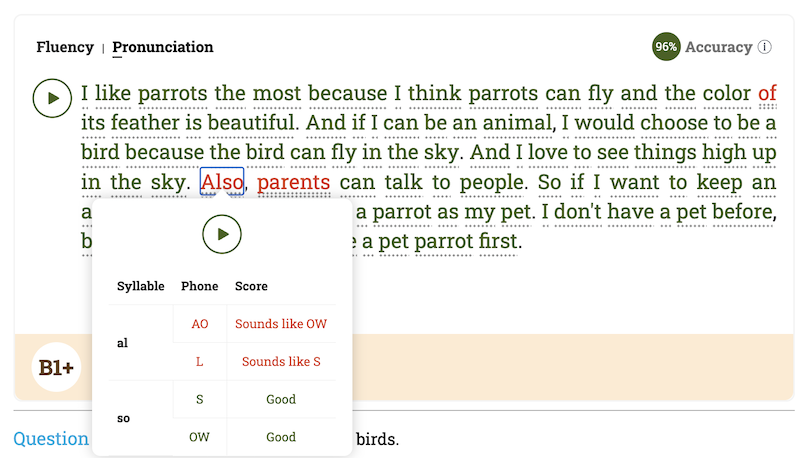Click the B1+ level badge
This screenshot has width=800, height=458.
tap(57, 368)
